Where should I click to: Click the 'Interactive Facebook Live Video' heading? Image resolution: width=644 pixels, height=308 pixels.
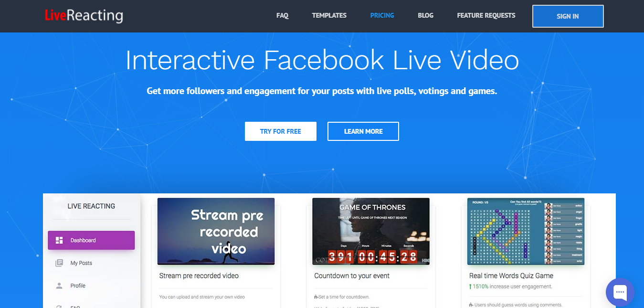click(322, 60)
